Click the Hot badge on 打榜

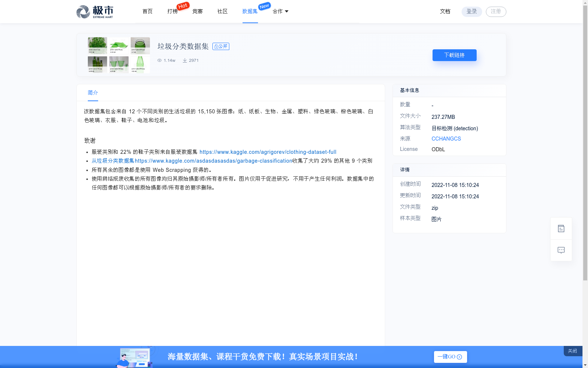pos(183,6)
